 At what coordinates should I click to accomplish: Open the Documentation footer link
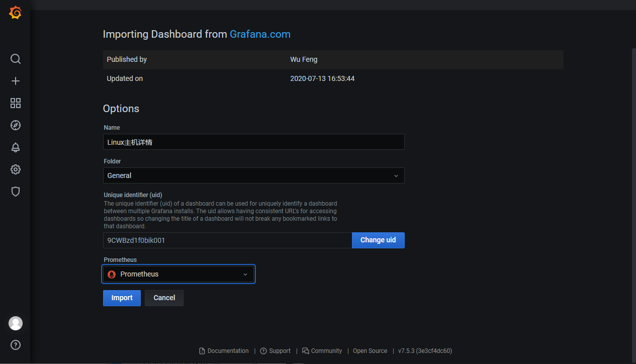[x=224, y=351]
